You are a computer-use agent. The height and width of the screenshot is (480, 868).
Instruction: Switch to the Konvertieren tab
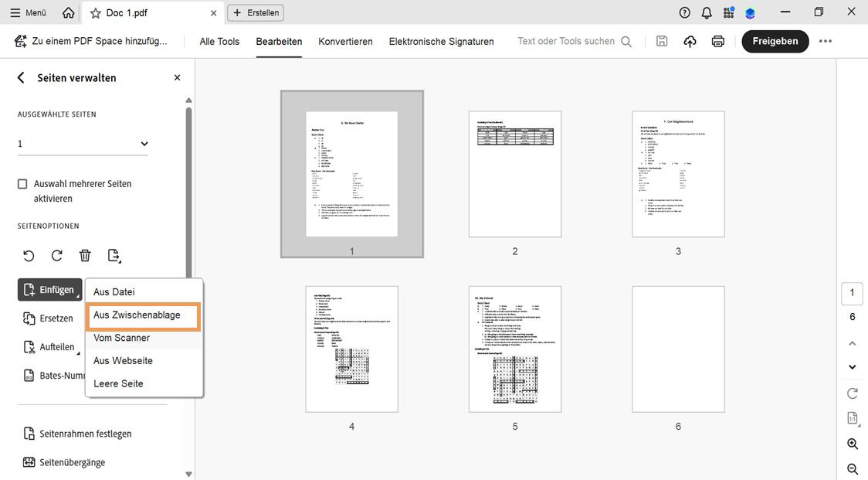(345, 42)
